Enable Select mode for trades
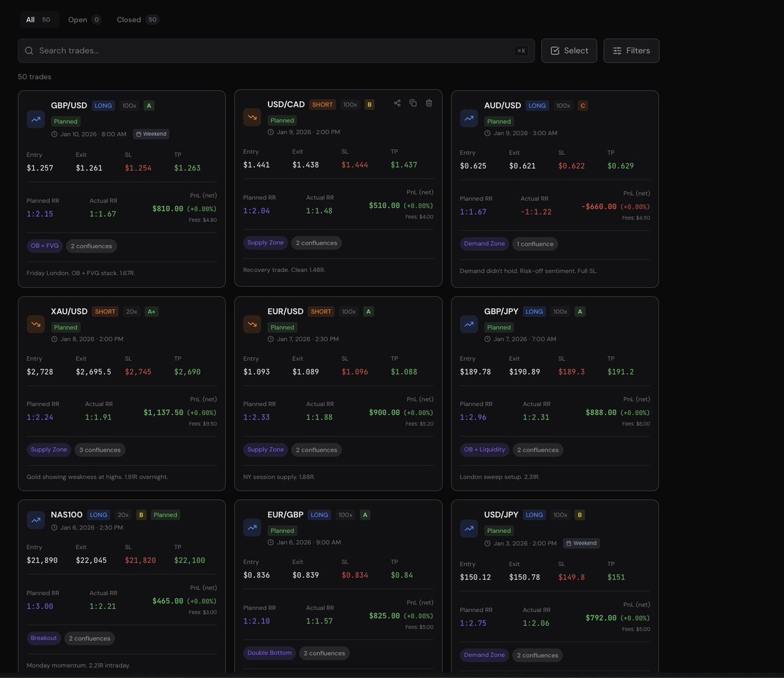This screenshot has height=678, width=784. [x=568, y=50]
